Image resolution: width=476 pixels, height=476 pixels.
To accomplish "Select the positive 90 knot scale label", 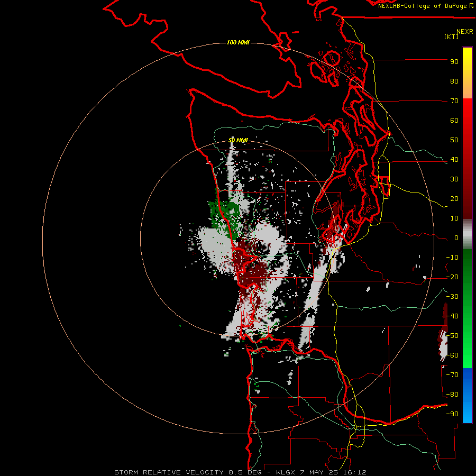I will point(454,62).
